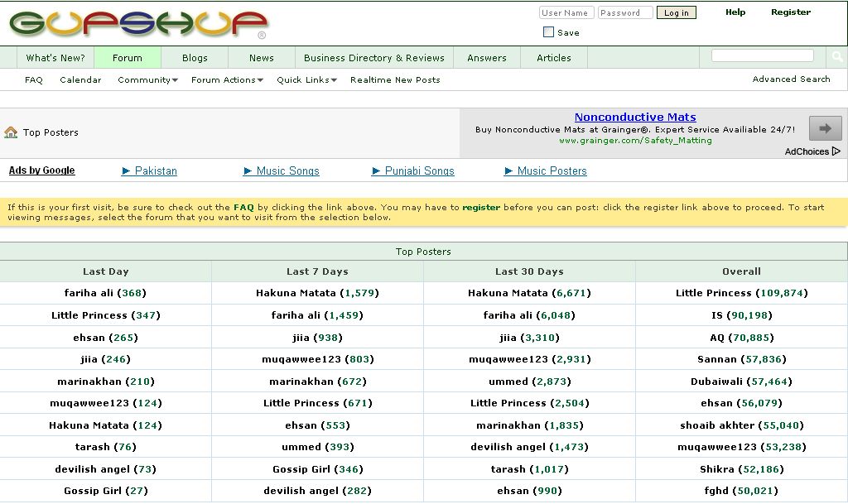Viewport: 848px width, 504px height.
Task: Click the User Name input field
Action: click(565, 12)
